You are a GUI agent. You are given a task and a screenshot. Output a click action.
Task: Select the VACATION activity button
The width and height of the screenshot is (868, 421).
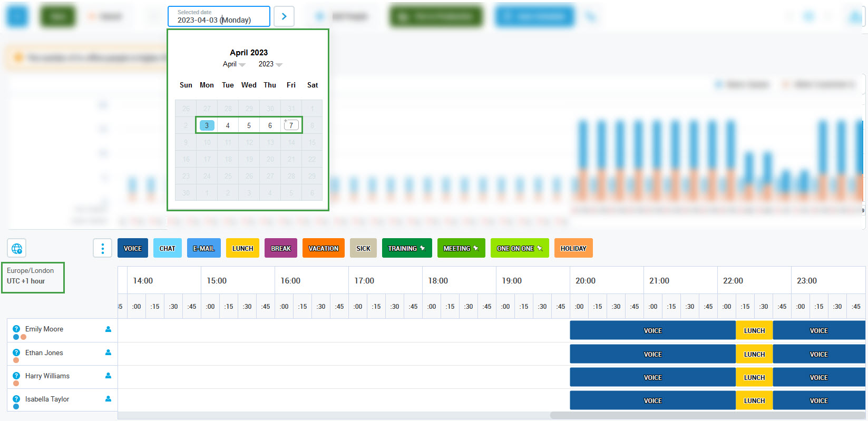point(323,248)
